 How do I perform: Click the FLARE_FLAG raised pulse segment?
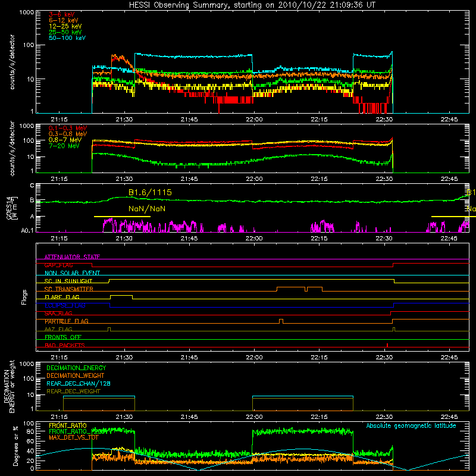[121, 295]
